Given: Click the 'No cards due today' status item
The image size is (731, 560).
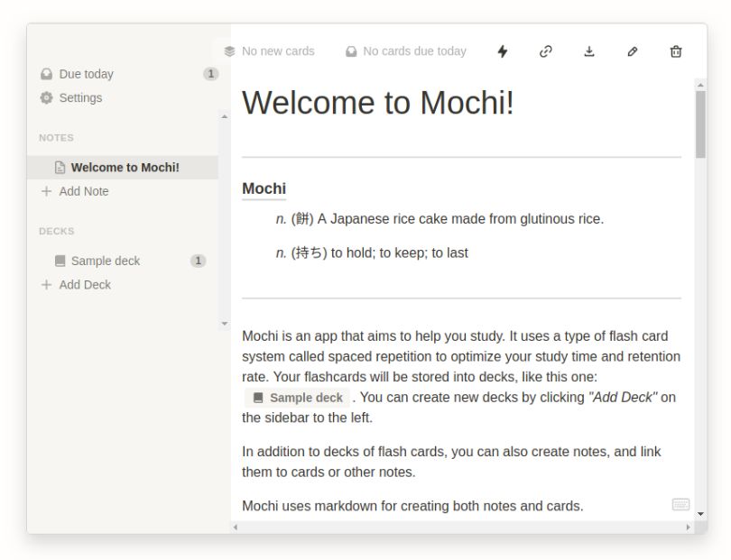Looking at the screenshot, I should click(x=413, y=51).
